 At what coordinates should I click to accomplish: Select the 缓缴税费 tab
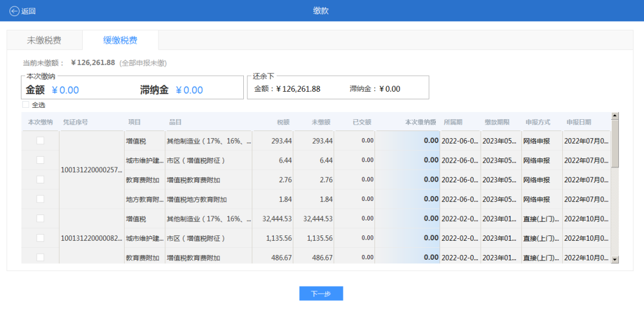(120, 40)
